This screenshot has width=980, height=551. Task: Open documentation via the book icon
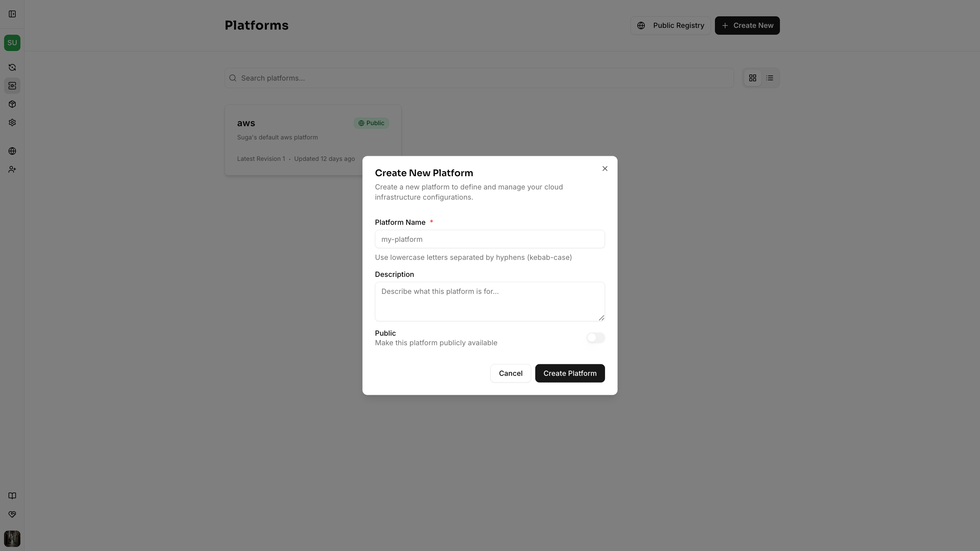click(x=12, y=496)
